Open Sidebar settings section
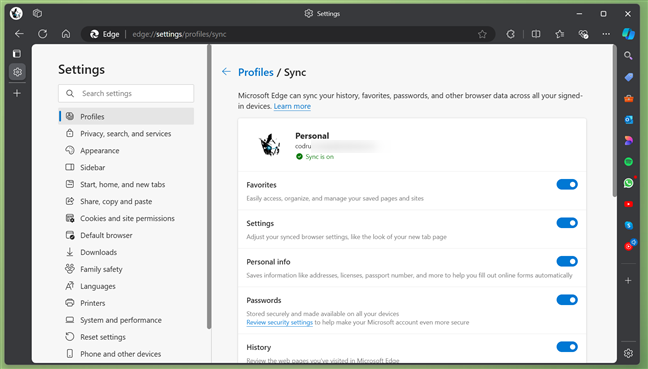648x369 pixels. coord(126,167)
